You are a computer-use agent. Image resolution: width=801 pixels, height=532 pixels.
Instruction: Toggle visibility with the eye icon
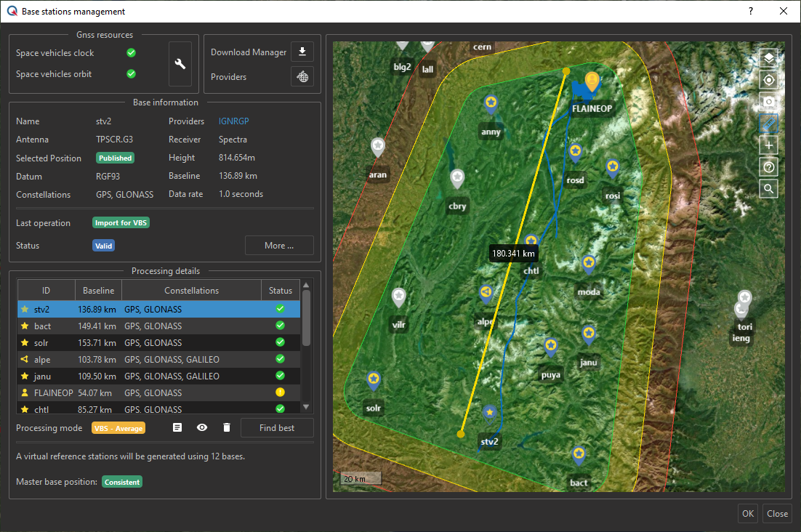(202, 428)
